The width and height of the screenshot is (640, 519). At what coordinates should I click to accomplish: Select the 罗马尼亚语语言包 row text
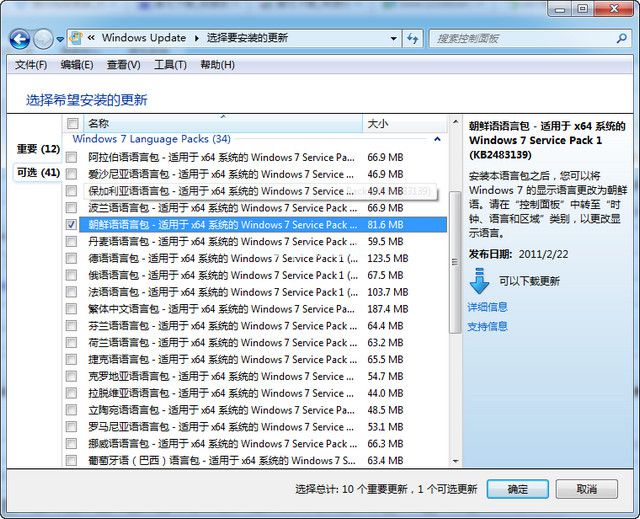click(x=221, y=427)
